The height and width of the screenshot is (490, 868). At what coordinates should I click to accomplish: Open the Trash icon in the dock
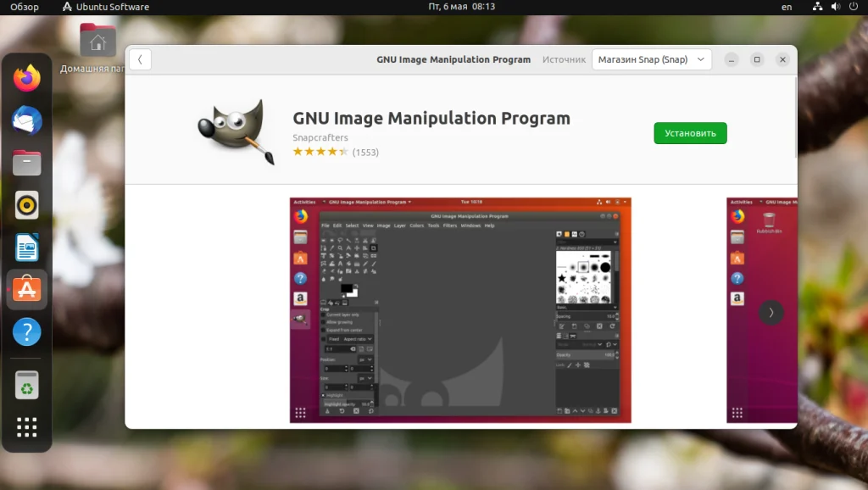tap(26, 384)
